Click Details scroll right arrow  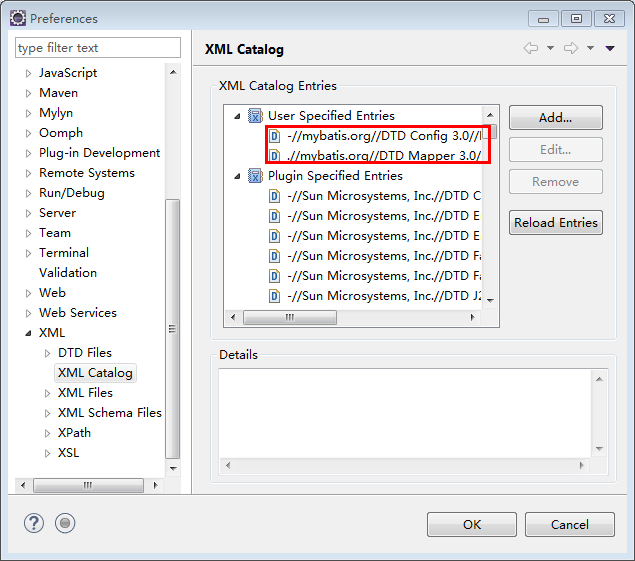tap(582, 465)
